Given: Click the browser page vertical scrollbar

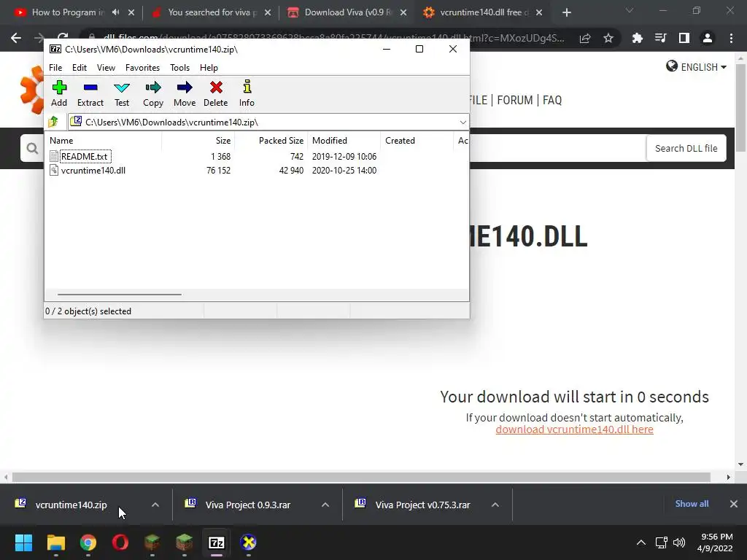Looking at the screenshot, I should click(740, 108).
